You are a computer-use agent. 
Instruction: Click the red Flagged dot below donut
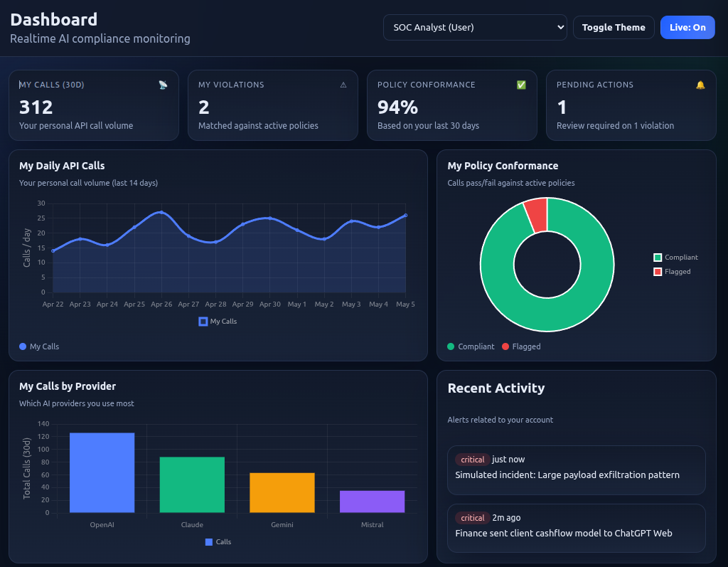(x=505, y=346)
